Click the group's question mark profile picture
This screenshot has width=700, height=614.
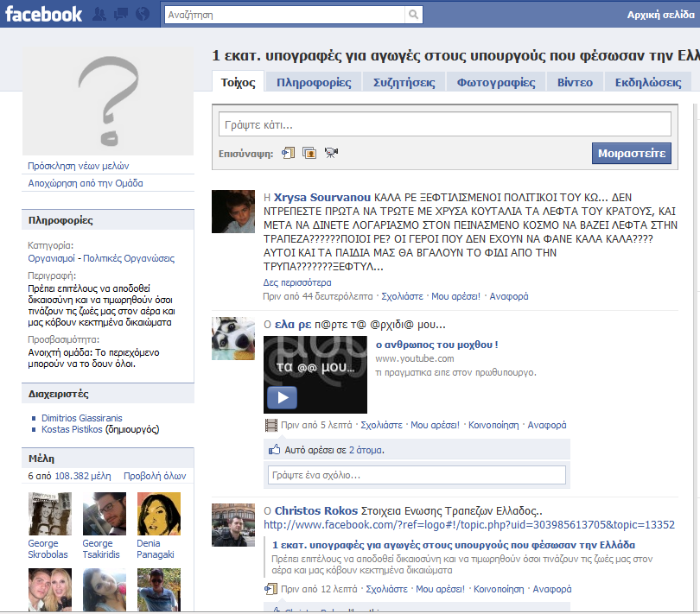(108, 101)
